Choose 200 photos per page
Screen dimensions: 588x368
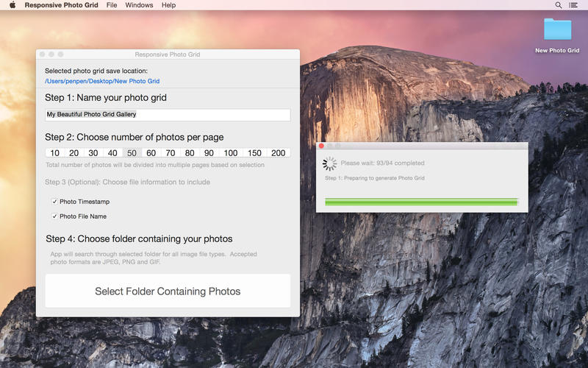279,153
